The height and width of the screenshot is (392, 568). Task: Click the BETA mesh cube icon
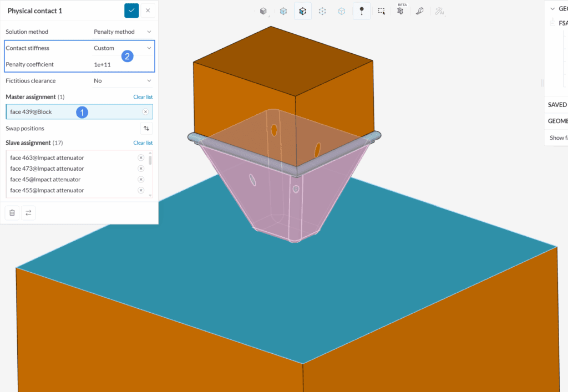(x=401, y=11)
